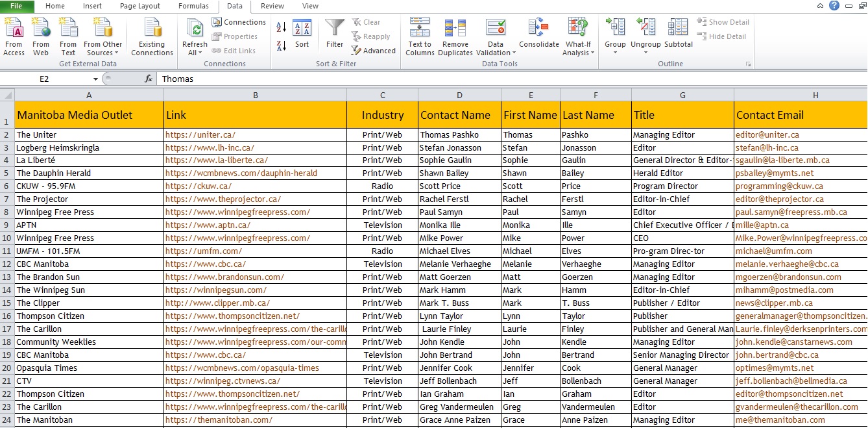868x428 pixels.
Task: Click the Consolidate icon
Action: (x=538, y=34)
